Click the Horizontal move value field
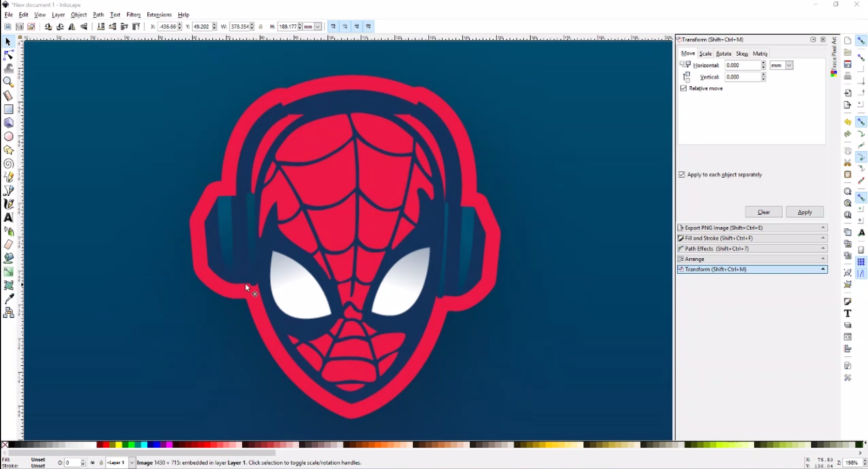 point(742,65)
